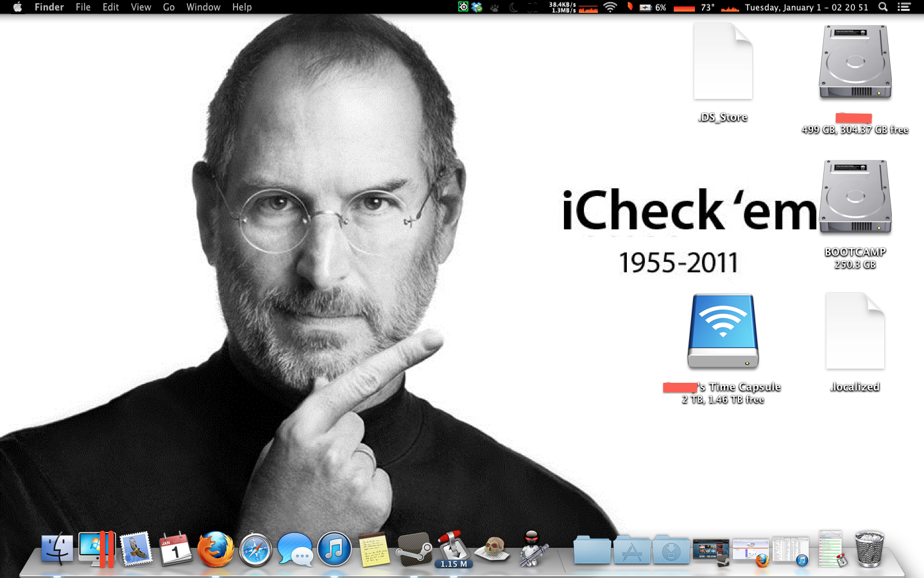The width and height of the screenshot is (924, 578).
Task: Open Notification Center list icon
Action: pos(904,7)
